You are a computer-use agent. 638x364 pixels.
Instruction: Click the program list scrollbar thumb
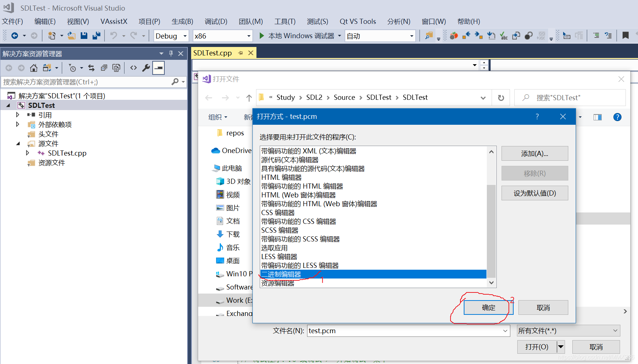[x=491, y=231]
